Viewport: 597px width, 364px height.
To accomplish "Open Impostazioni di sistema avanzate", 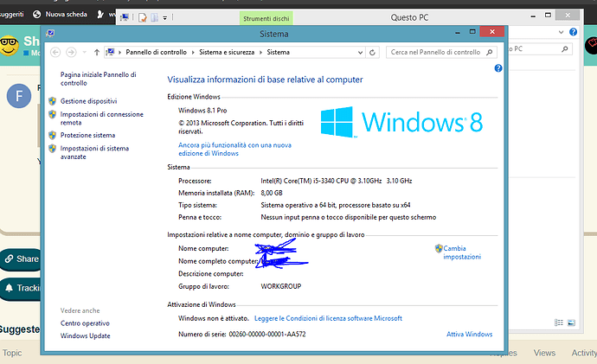I will click(94, 152).
